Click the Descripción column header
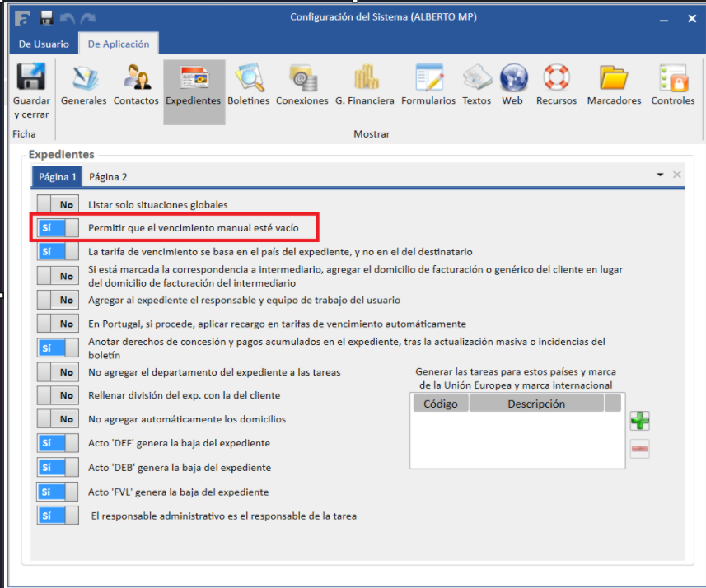Viewport: 706px width, 588px height. point(535,404)
